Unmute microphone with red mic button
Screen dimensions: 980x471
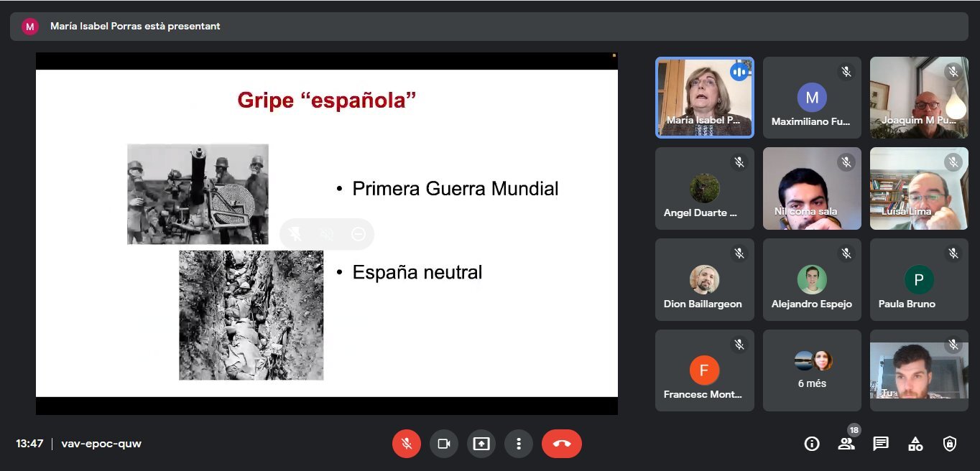coord(406,444)
